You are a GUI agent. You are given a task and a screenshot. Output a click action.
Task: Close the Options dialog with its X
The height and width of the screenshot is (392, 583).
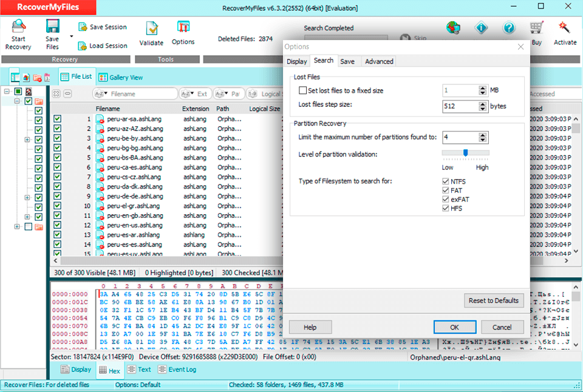pos(520,47)
